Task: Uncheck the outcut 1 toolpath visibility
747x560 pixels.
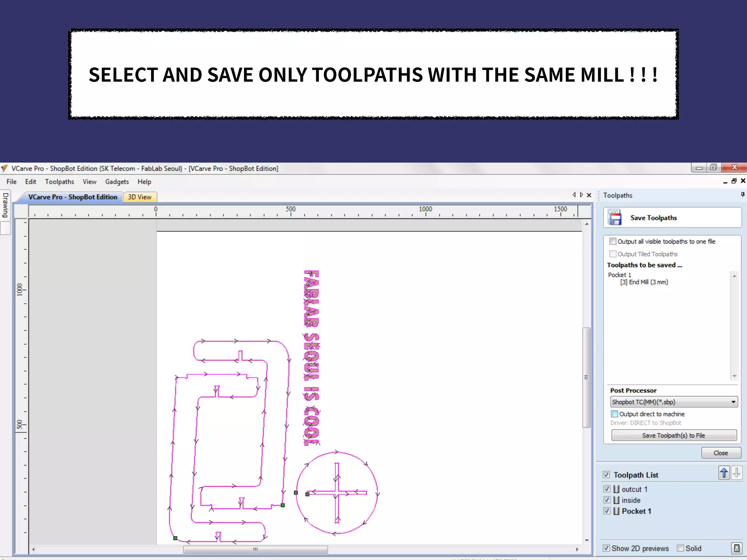Action: coord(607,489)
